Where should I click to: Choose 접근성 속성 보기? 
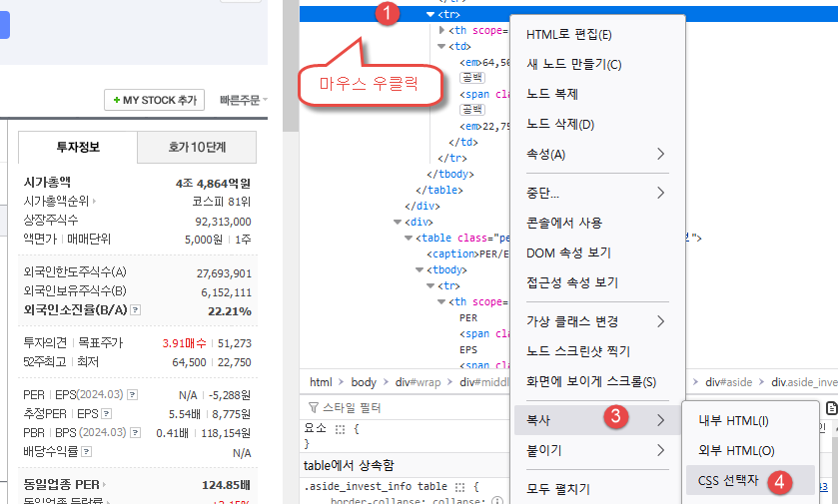(x=597, y=282)
